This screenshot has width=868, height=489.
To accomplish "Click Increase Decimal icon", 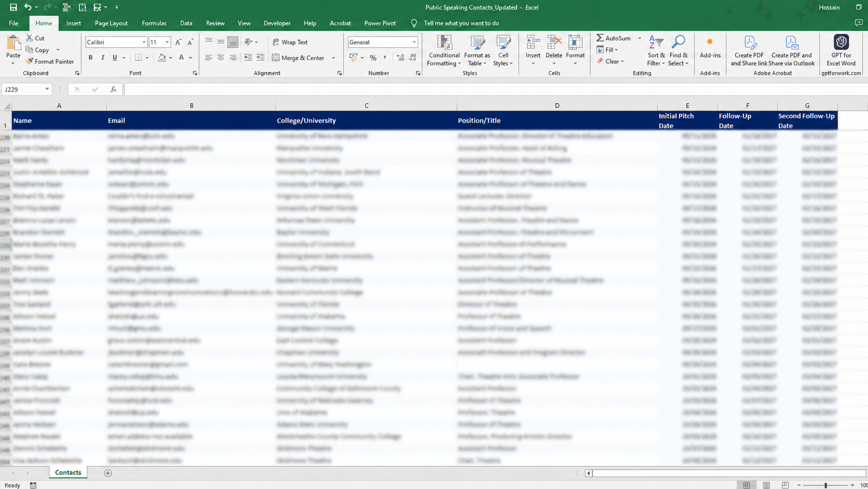I will point(400,58).
